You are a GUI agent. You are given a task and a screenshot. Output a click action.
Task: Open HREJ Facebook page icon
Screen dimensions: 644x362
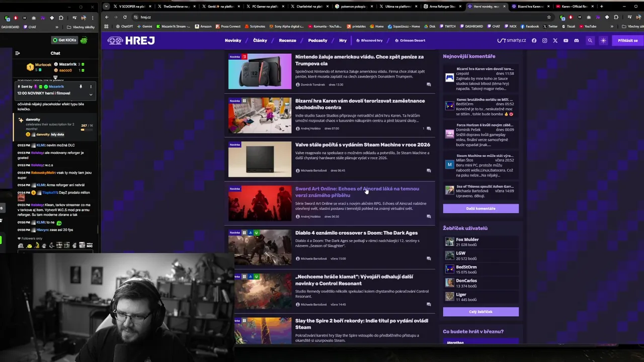[x=534, y=40]
